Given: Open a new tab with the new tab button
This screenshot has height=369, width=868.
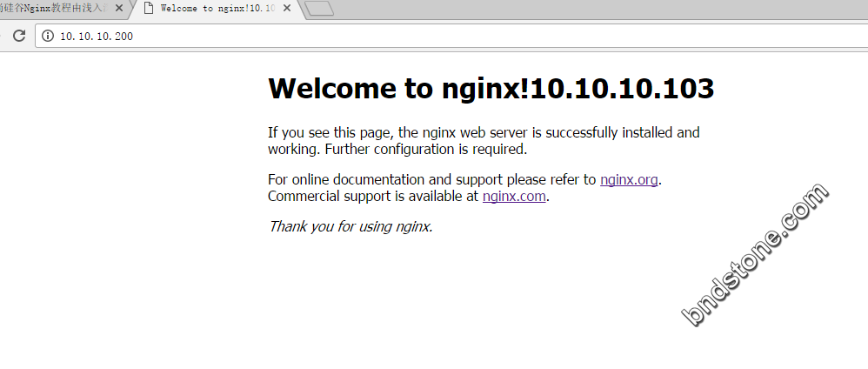Looking at the screenshot, I should [319, 9].
